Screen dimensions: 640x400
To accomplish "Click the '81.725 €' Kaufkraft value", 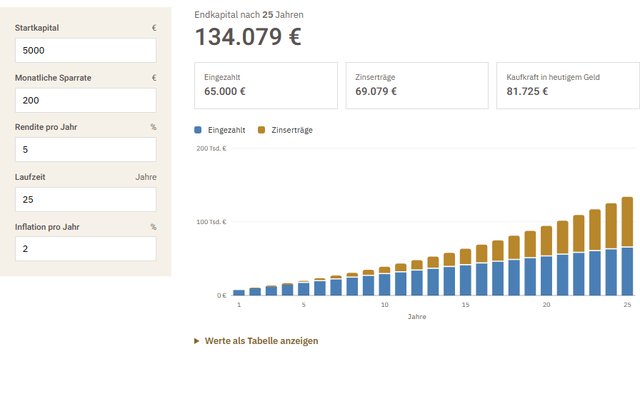I will 527,91.
